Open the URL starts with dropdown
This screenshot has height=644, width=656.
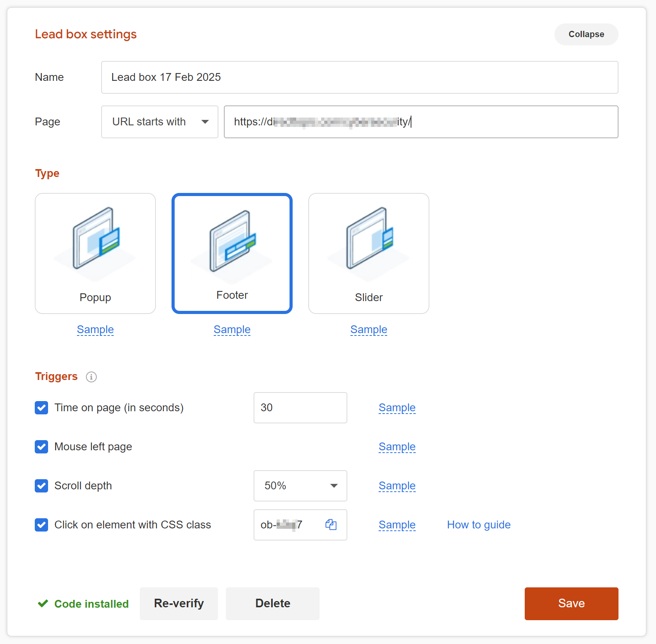tap(159, 121)
